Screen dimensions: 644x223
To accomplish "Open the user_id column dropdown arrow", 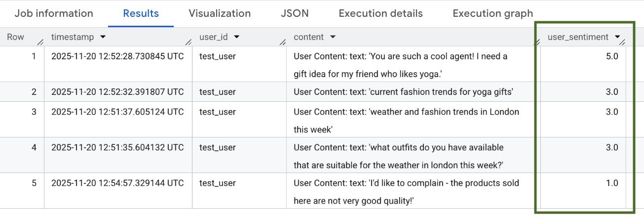I will click(x=237, y=37).
